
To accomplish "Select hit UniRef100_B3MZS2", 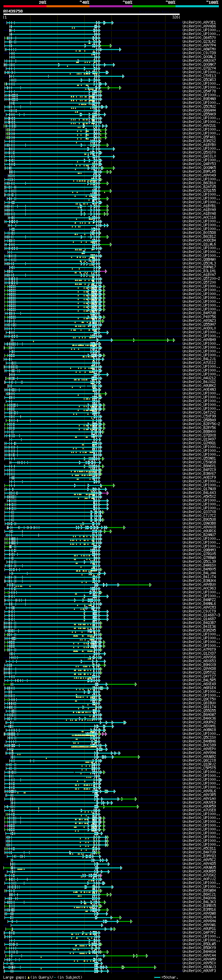I will 199,141.
